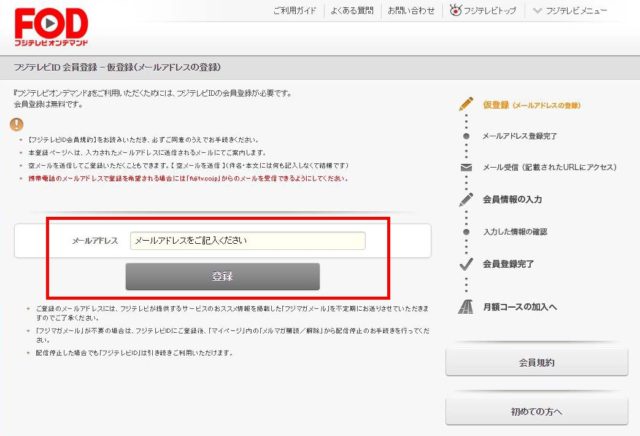Click the orange pencil icon beside 仮登録
Screen dimensions: 640x436
466,104
